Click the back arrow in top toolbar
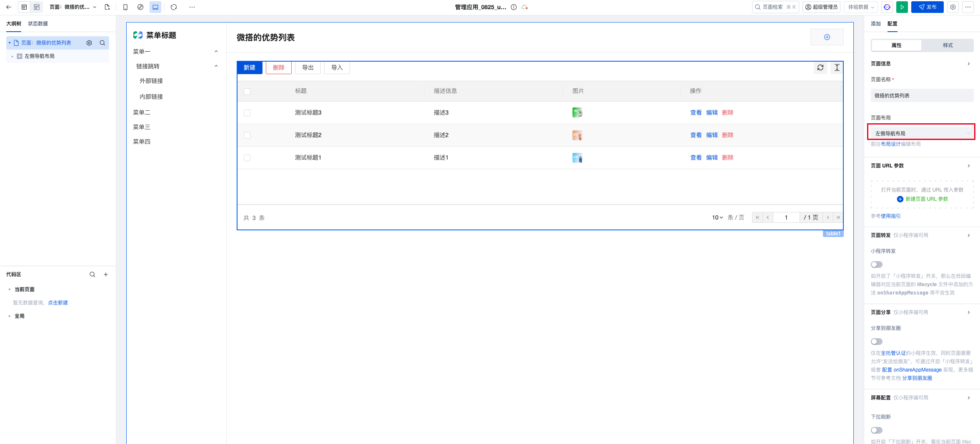The width and height of the screenshot is (980, 444). [9, 7]
